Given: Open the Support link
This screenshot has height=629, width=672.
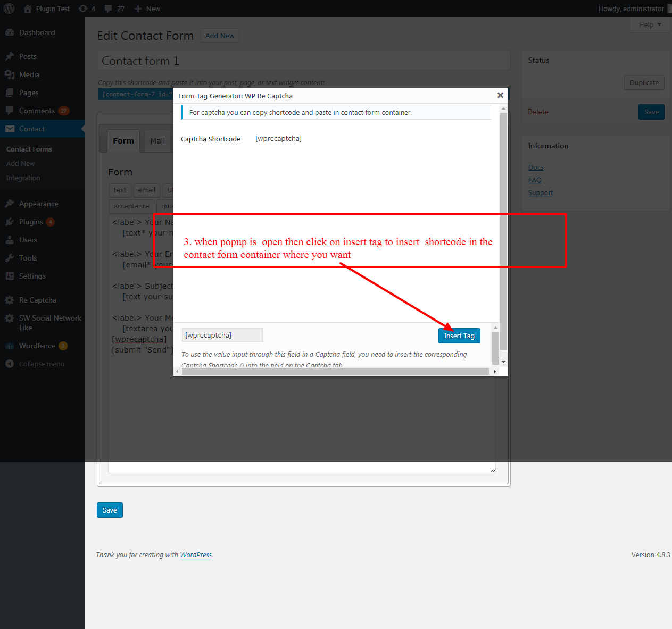Looking at the screenshot, I should coord(541,192).
